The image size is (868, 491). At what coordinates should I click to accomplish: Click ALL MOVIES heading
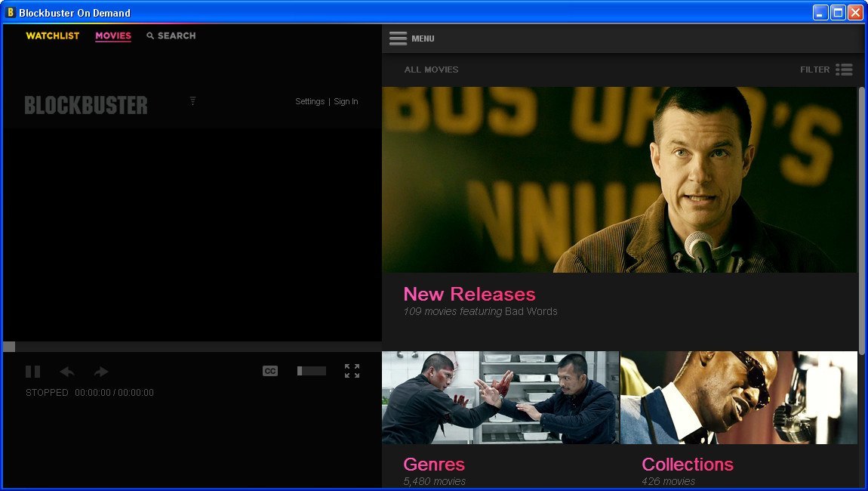[x=431, y=69]
